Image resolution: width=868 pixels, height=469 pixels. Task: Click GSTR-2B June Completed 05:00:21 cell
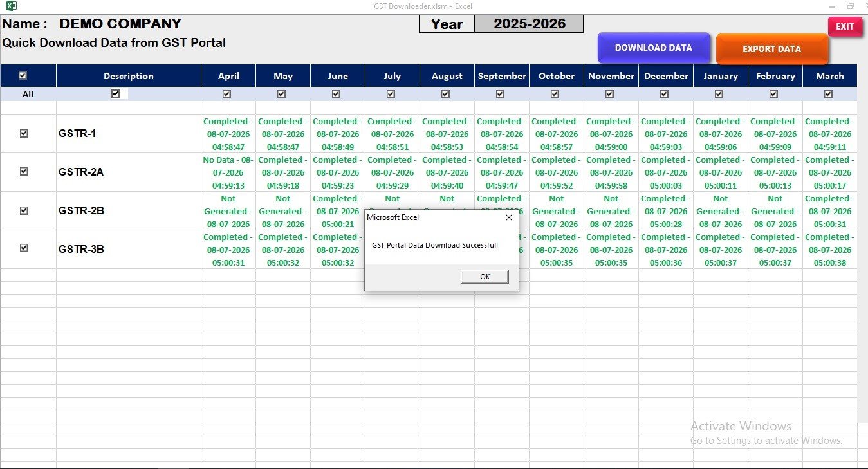point(338,211)
